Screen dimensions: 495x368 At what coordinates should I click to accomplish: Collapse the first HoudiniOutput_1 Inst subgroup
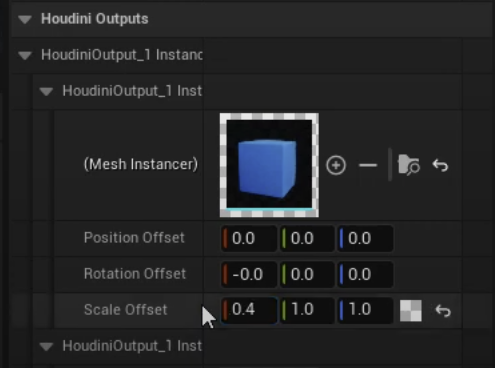46,91
